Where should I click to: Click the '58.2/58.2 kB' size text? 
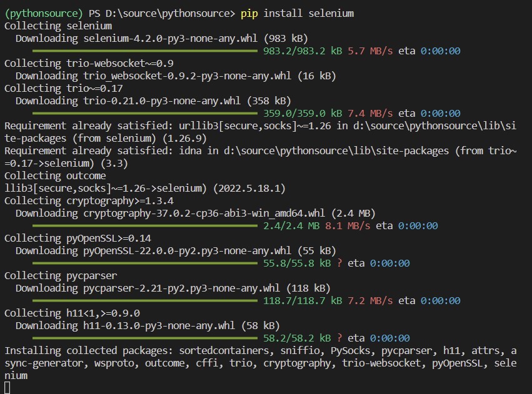click(x=297, y=338)
